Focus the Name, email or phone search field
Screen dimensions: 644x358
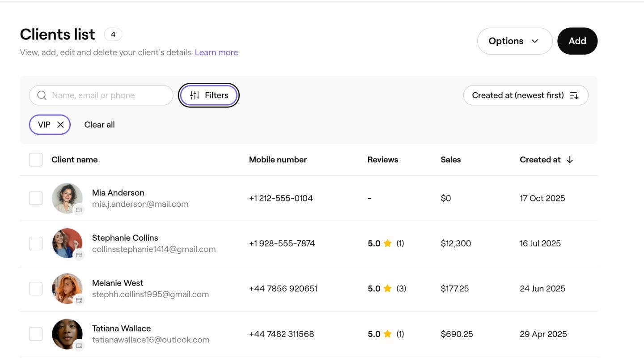pos(107,95)
